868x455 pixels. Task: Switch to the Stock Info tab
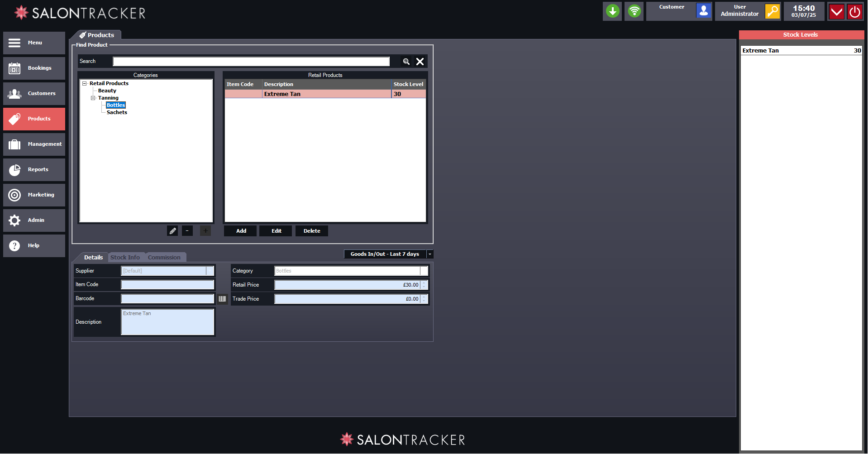[x=125, y=257]
